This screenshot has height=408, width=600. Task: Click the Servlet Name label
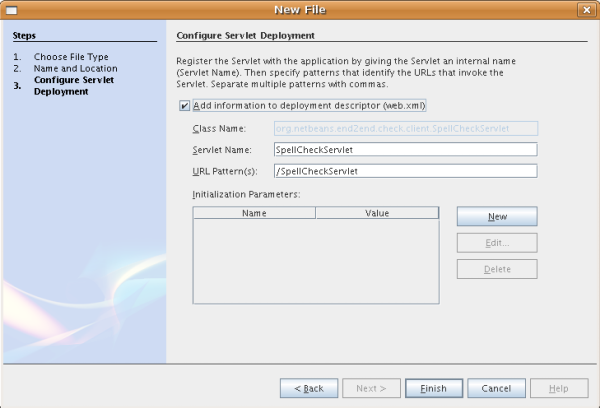point(222,150)
